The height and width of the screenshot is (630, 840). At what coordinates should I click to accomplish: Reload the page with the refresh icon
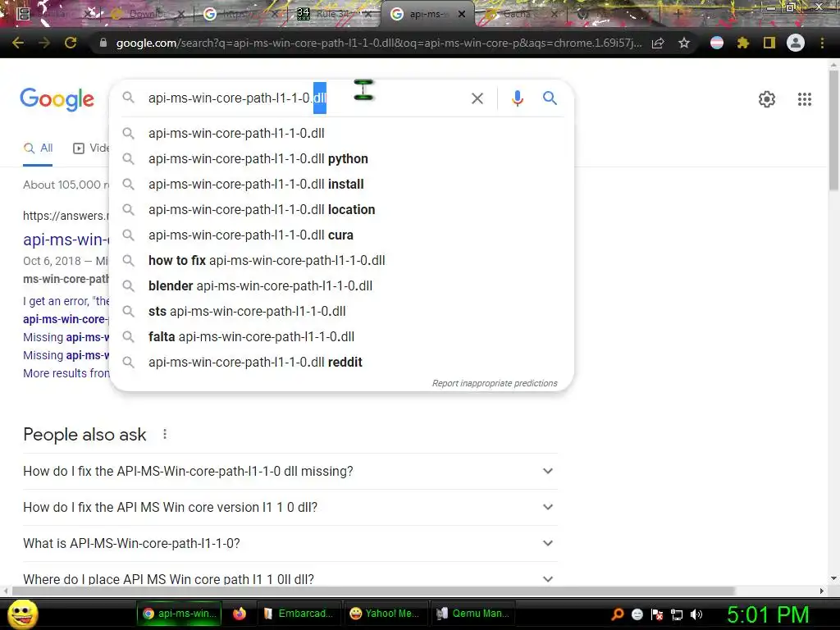(71, 43)
